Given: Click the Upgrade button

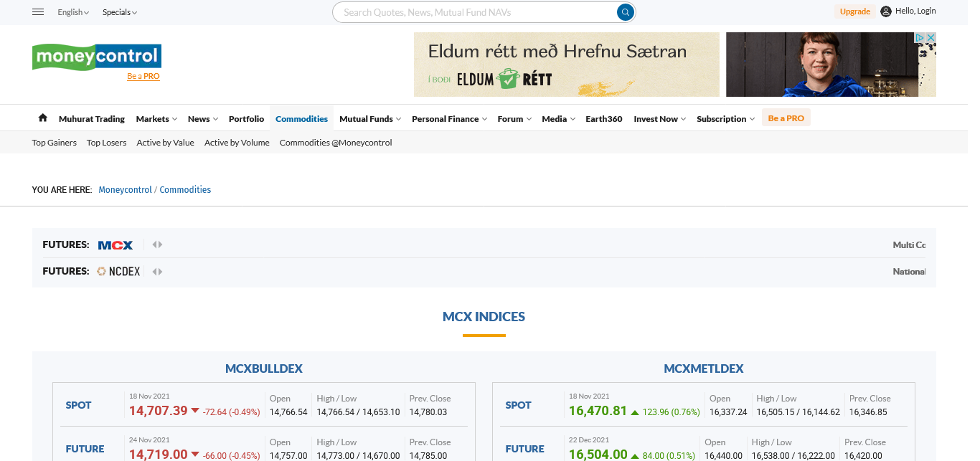Looking at the screenshot, I should point(854,11).
